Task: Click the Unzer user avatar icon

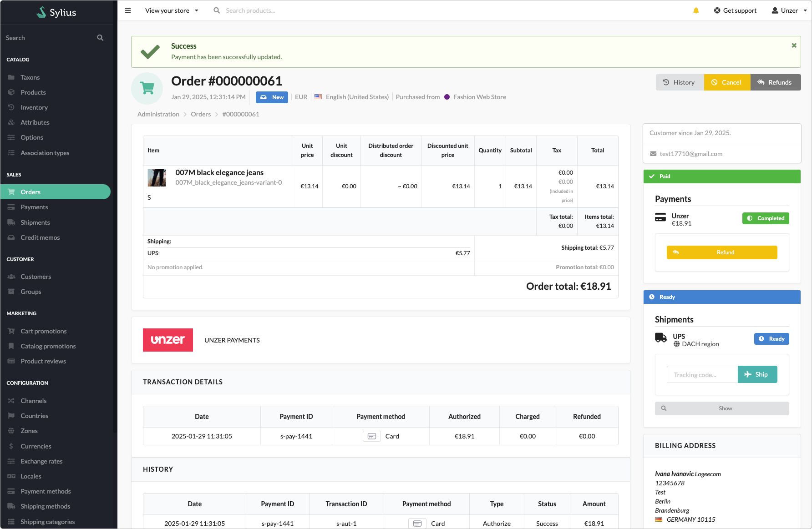Action: [775, 10]
